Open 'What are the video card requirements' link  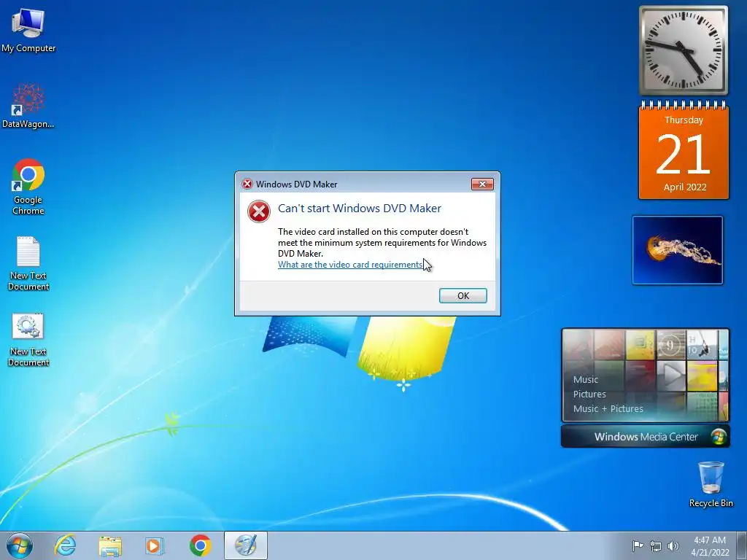click(x=350, y=265)
